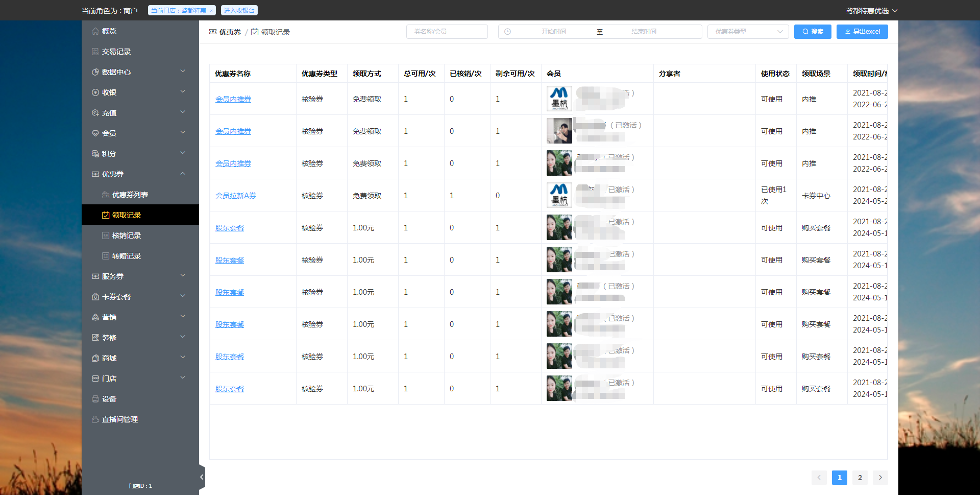Click the clock icon in date range field

coord(507,32)
